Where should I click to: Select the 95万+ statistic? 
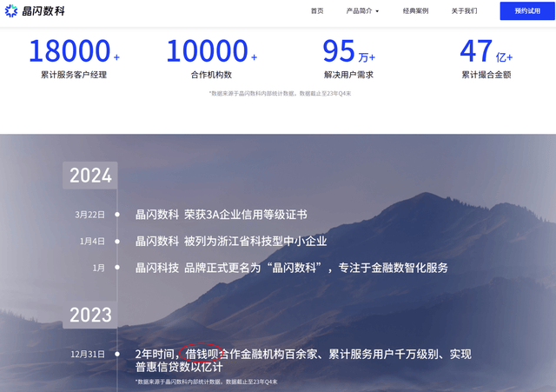348,50
